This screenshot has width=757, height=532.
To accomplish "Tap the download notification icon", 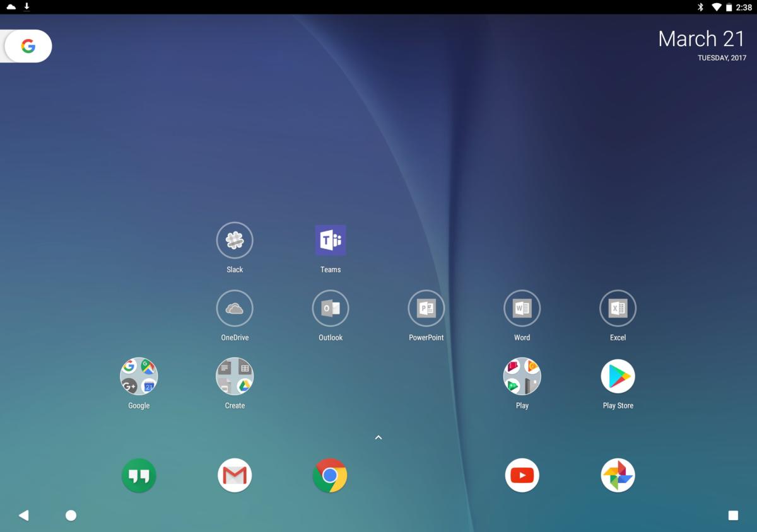I will point(27,7).
